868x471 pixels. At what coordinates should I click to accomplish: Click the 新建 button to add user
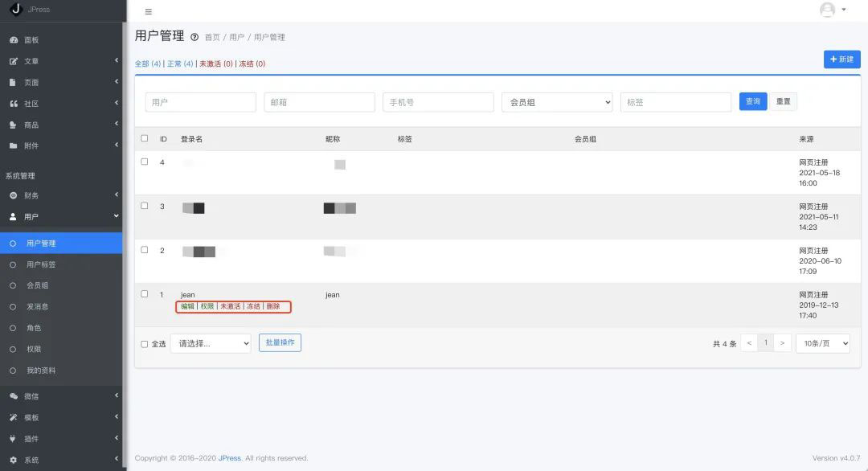pyautogui.click(x=841, y=59)
